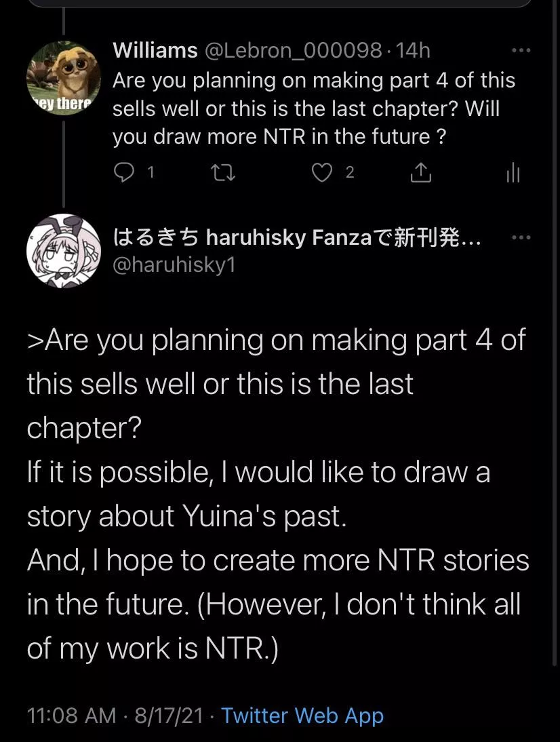Go to the @haruhisky1 handle
This screenshot has height=742, width=560.
coord(174,265)
